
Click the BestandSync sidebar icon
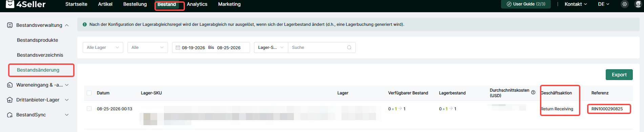[x=10, y=115]
